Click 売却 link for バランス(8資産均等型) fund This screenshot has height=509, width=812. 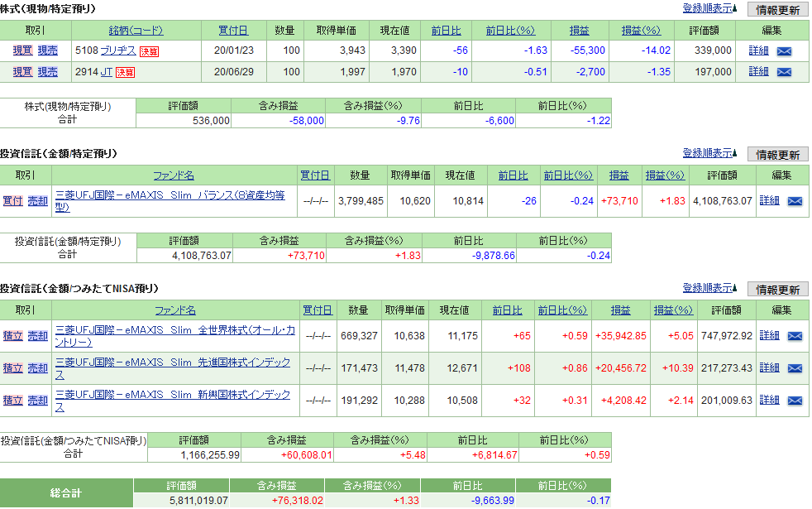point(38,200)
